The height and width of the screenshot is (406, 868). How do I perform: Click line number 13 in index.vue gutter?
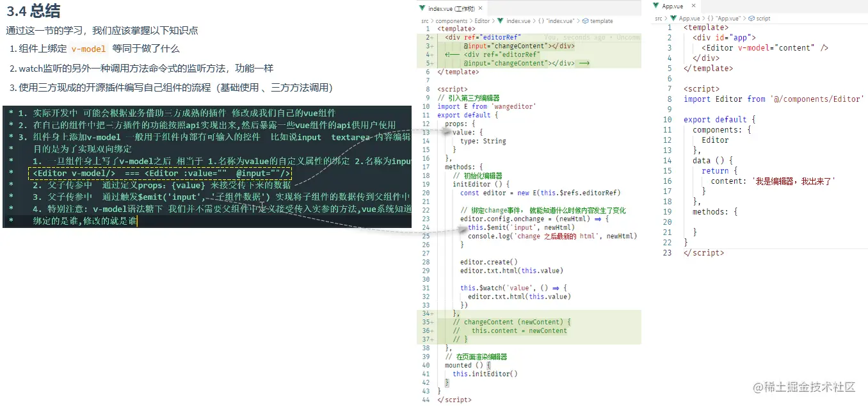click(427, 132)
